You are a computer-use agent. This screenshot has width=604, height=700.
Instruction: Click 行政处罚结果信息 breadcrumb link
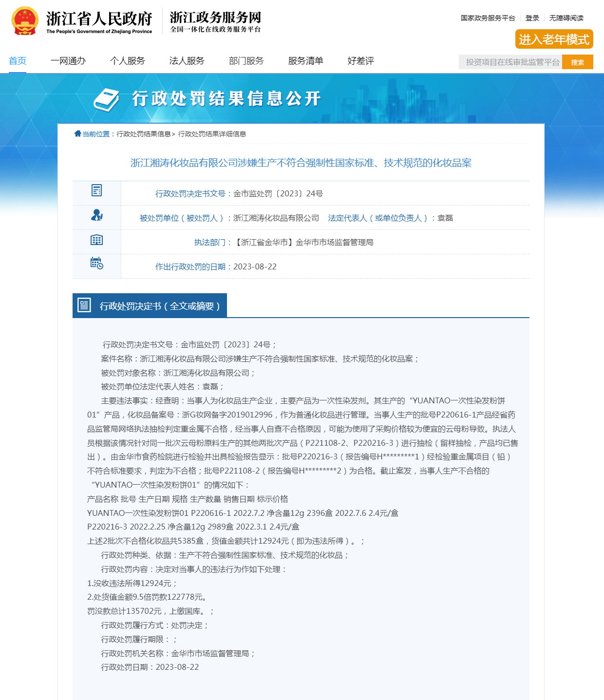tap(144, 134)
